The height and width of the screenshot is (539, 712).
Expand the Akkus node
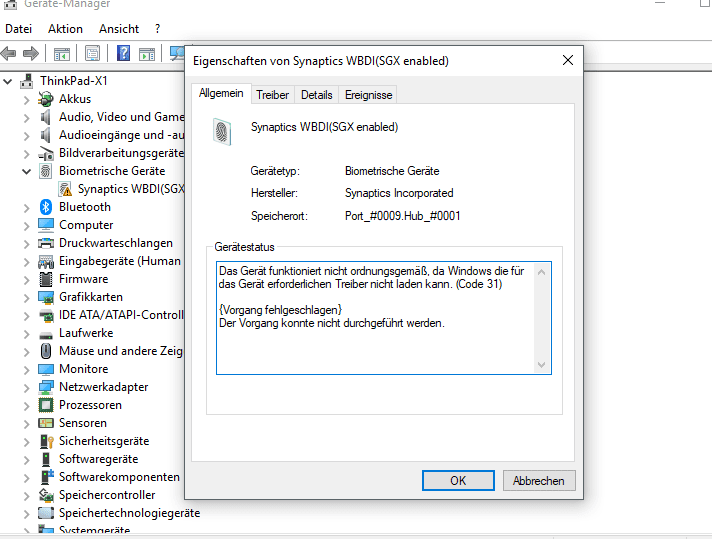pyautogui.click(x=26, y=99)
